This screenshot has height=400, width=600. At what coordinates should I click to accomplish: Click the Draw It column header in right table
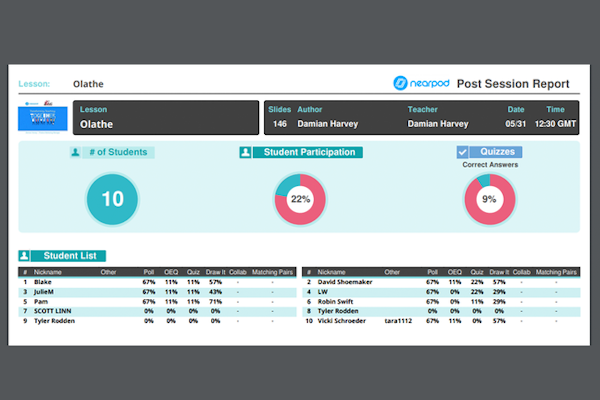click(499, 271)
